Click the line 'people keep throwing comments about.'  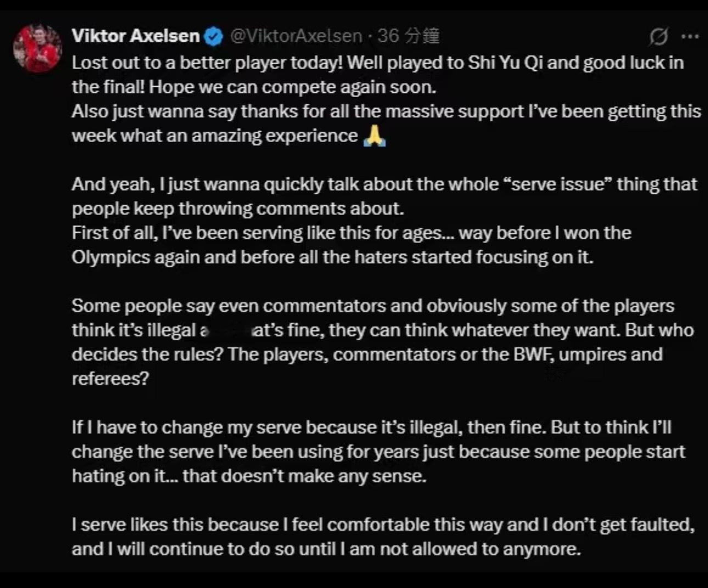click(x=238, y=208)
